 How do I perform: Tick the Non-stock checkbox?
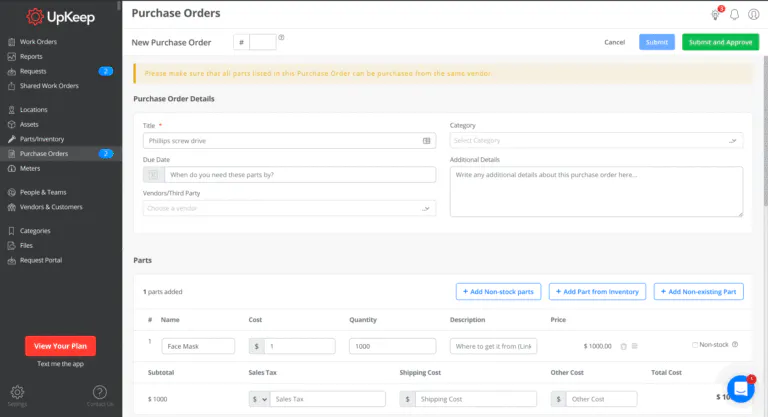tap(696, 345)
